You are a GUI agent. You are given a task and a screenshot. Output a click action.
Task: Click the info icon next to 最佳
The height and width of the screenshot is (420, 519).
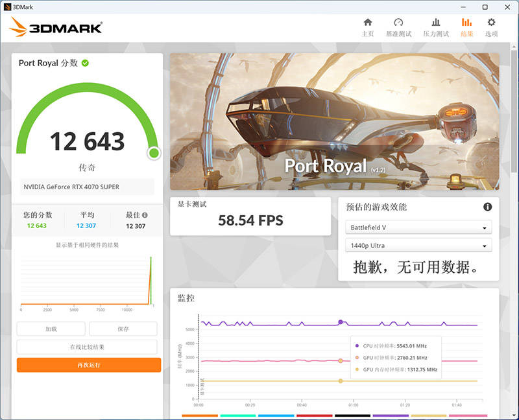pyautogui.click(x=145, y=215)
